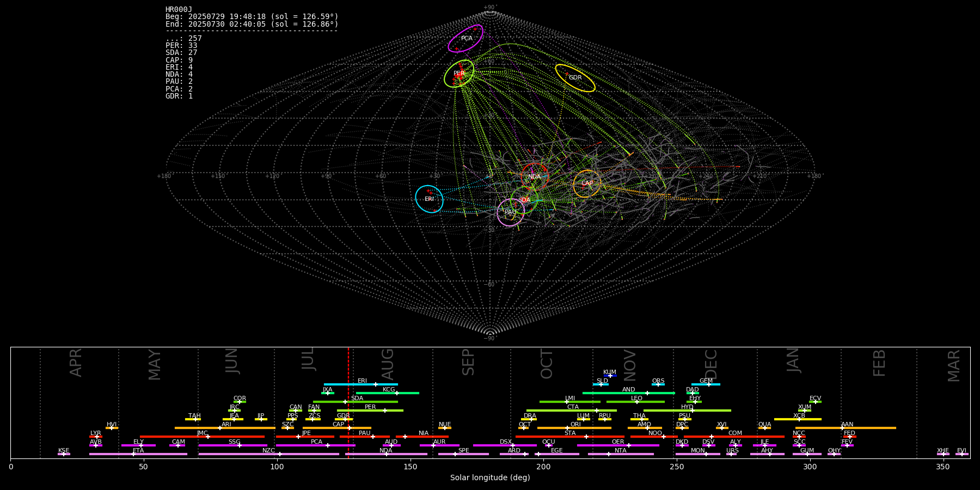The height and width of the screenshot is (490, 980).
Task: Select the URS shower bar in timeline
Action: click(732, 454)
